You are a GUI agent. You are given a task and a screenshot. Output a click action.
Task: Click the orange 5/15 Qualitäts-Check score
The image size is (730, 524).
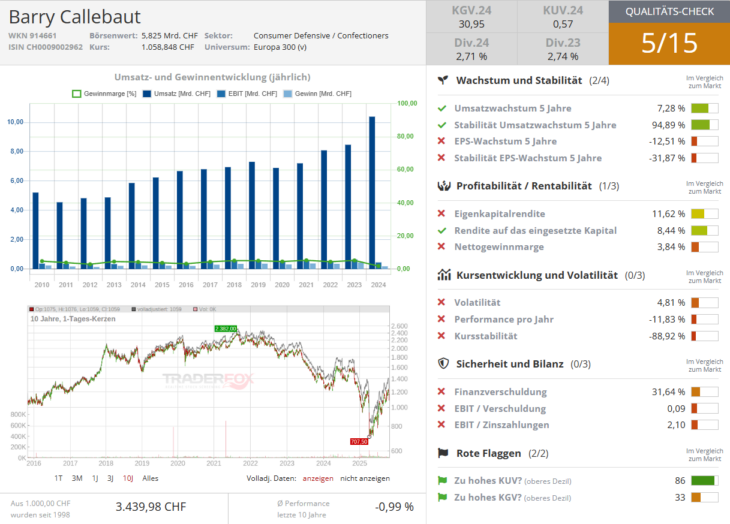668,45
